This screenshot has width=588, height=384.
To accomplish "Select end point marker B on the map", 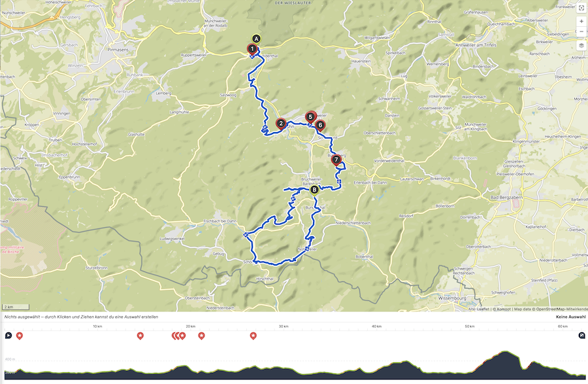I will (x=314, y=190).
